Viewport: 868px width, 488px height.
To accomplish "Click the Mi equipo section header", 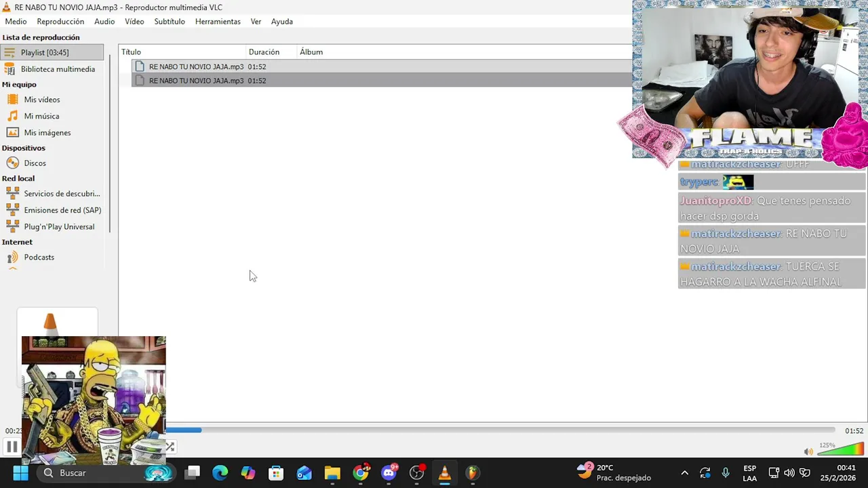I will click(x=19, y=85).
